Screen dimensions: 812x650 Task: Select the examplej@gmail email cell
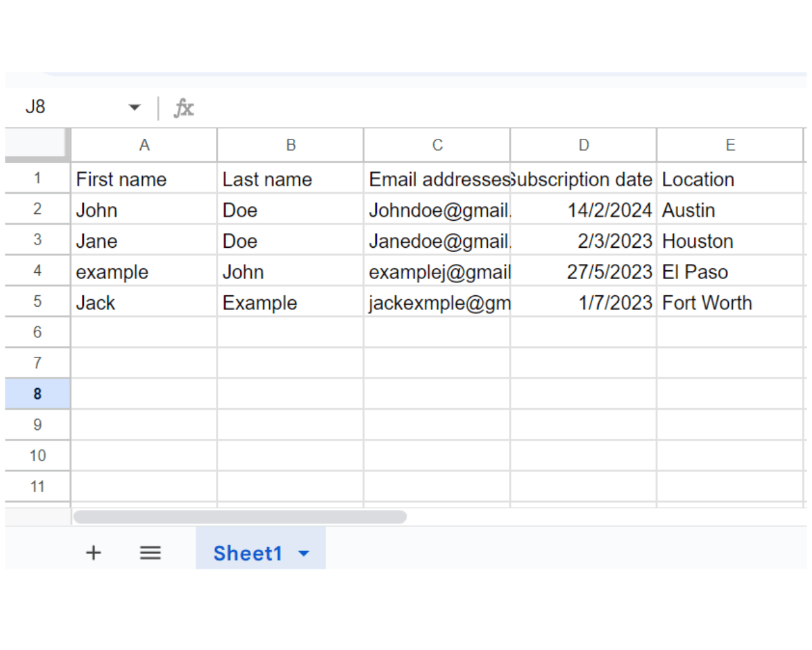coord(437,271)
